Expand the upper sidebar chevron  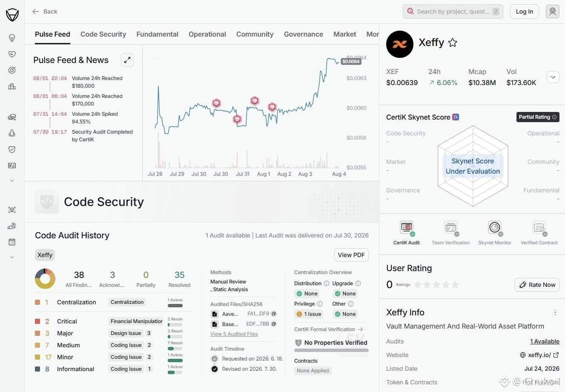pos(12,180)
